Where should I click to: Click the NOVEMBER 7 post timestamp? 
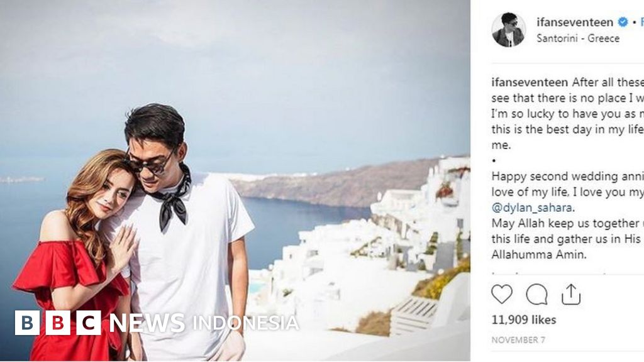tap(518, 340)
